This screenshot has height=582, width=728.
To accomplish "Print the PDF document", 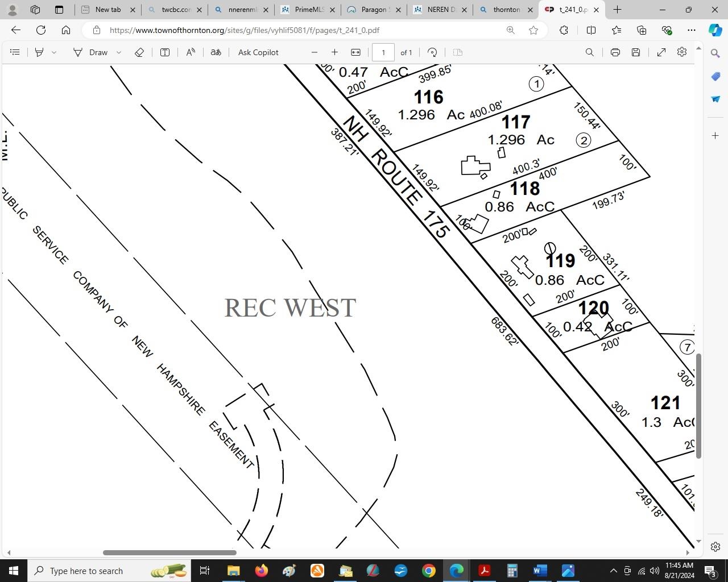I will (615, 52).
